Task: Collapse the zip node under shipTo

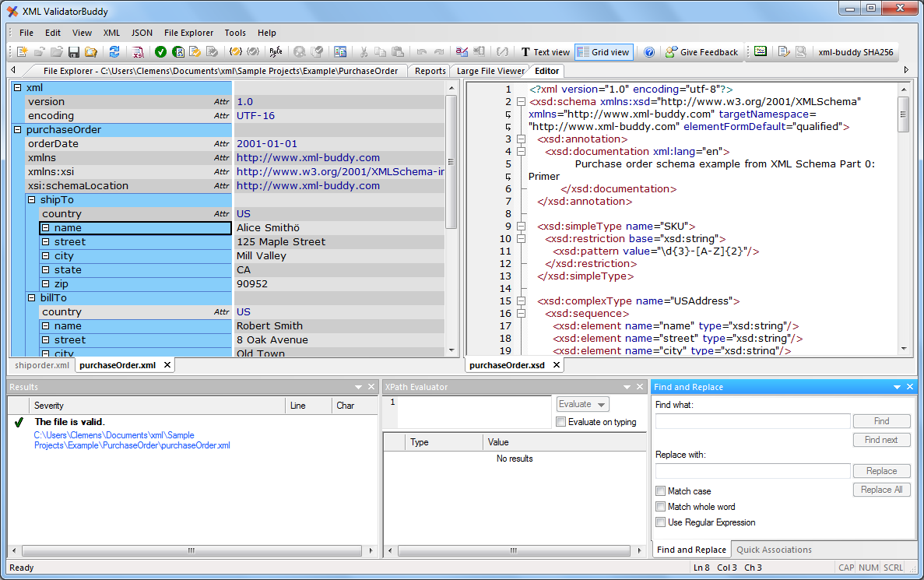Action: tap(45, 284)
